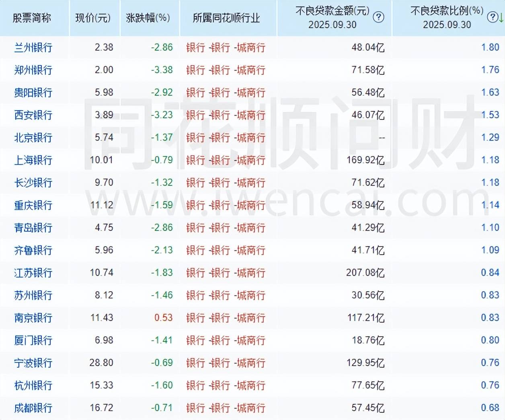Sort by 现价(元) column header
The width and height of the screenshot is (505, 420).
coord(93,18)
